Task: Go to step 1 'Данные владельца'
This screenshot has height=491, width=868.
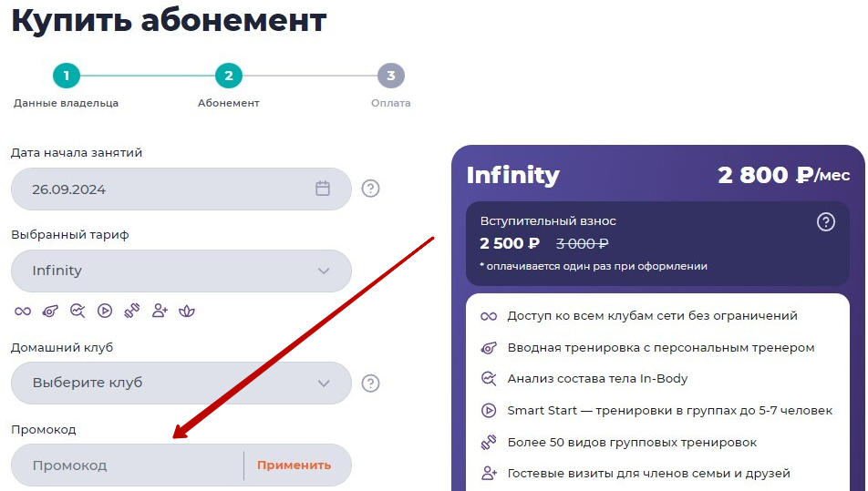Action: (67, 76)
